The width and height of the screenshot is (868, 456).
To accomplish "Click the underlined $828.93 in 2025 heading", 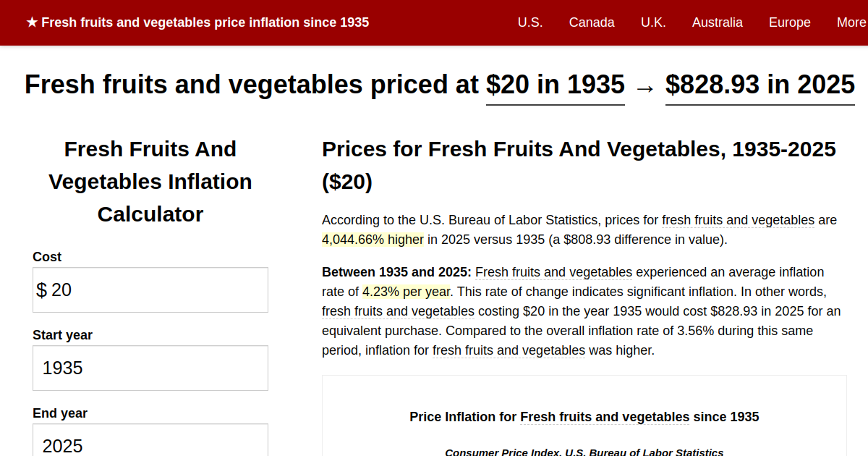I will click(x=759, y=85).
